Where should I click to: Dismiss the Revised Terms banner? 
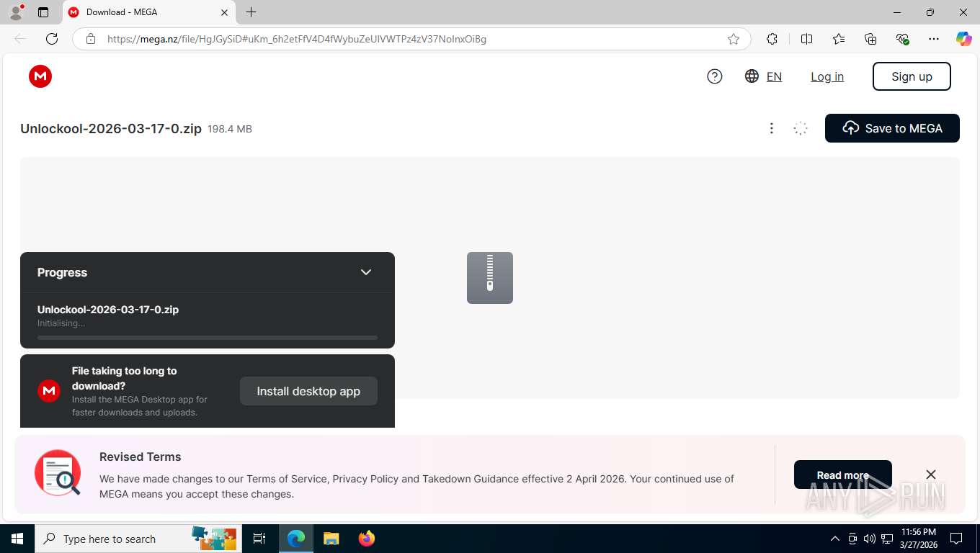[931, 475]
